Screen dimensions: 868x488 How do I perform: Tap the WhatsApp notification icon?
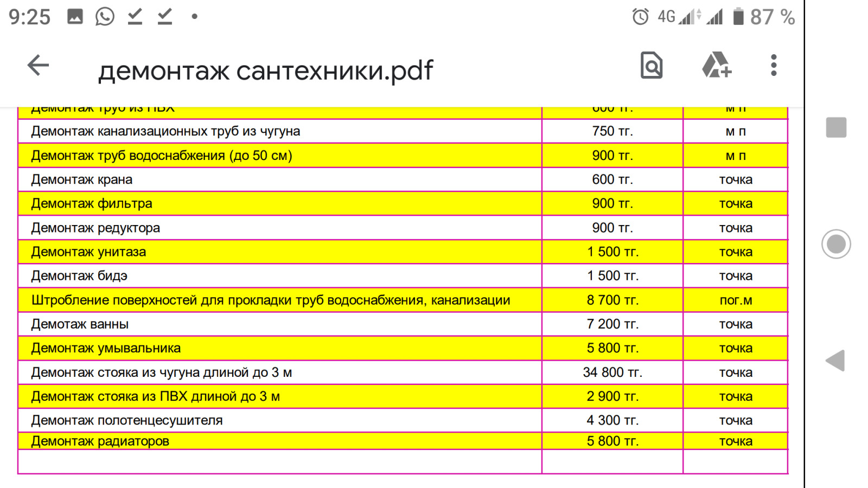(x=105, y=17)
